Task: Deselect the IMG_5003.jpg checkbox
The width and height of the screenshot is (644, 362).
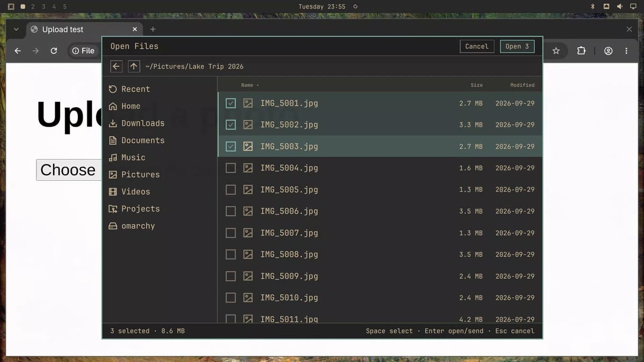Action: tap(231, 146)
